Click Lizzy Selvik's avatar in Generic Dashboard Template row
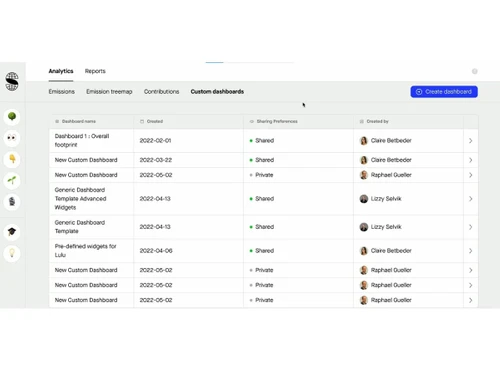Viewport: 500px width, 375px height. coord(364,227)
